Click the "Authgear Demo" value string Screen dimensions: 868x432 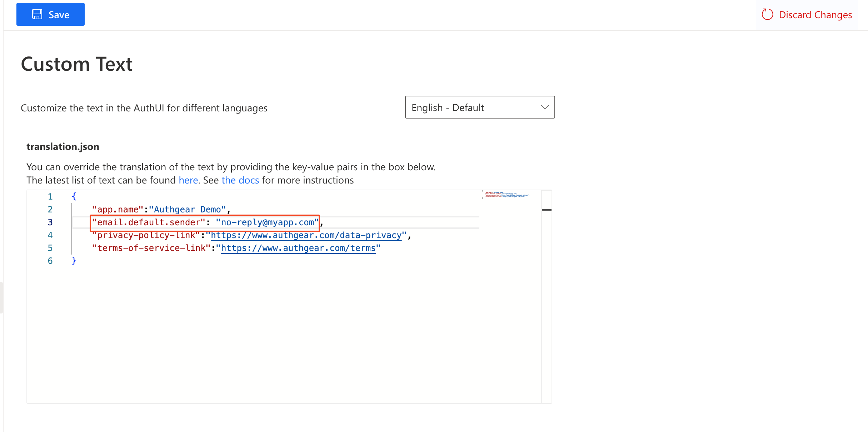(x=187, y=210)
